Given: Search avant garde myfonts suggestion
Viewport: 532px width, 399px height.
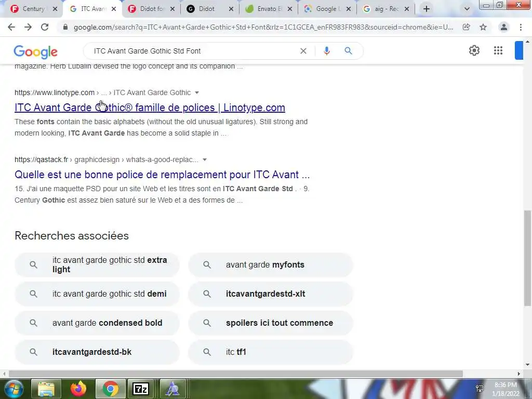Looking at the screenshot, I should tap(271, 264).
